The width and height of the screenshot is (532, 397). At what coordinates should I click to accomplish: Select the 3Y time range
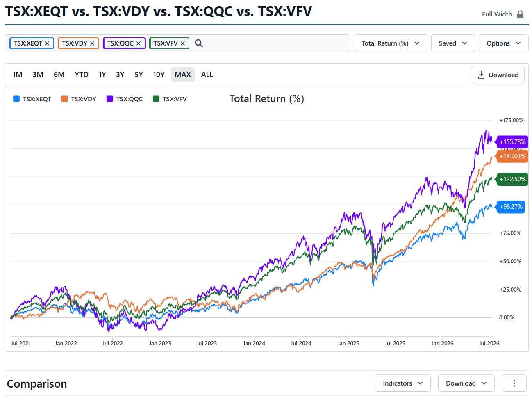tap(120, 75)
